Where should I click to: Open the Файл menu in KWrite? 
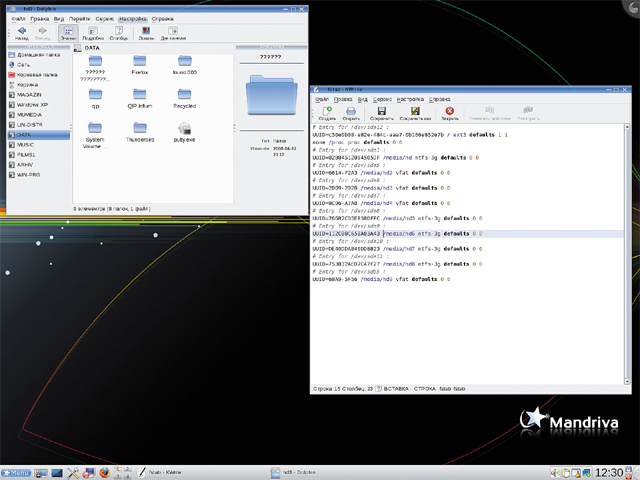tap(322, 99)
